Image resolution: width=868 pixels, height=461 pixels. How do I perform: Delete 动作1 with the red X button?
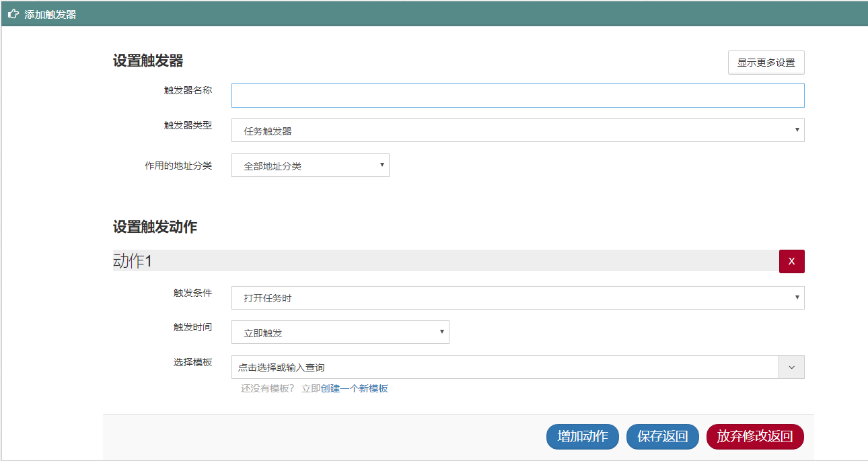[x=791, y=261]
